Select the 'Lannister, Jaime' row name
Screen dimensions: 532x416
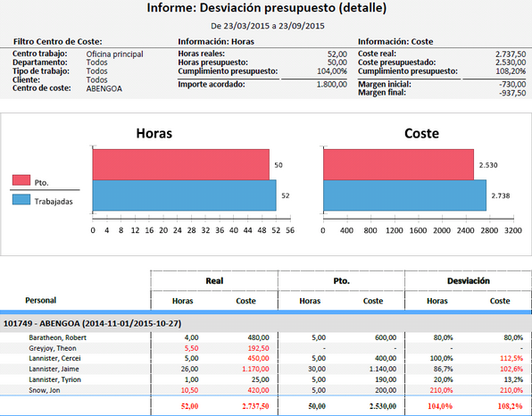[54, 369]
